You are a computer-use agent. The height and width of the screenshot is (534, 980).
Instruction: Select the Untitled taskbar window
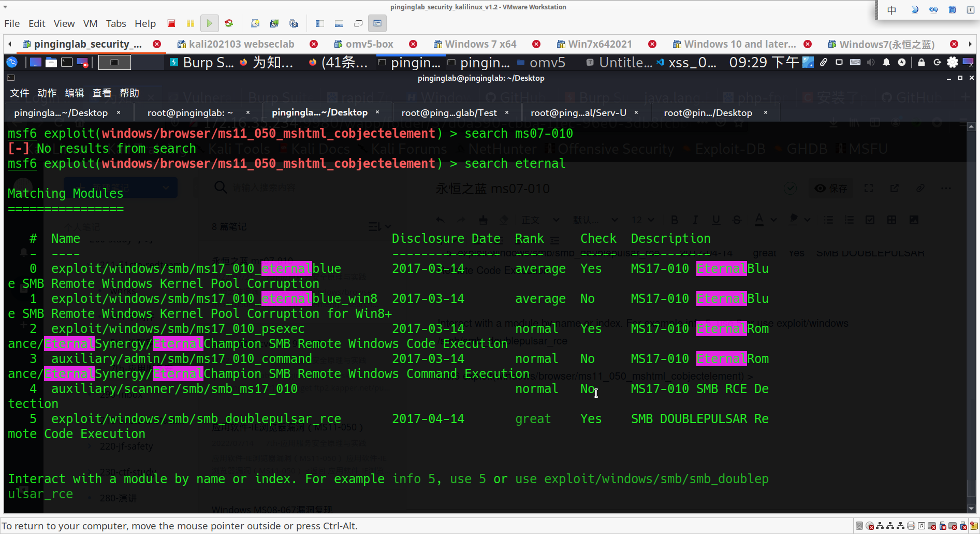tap(619, 63)
